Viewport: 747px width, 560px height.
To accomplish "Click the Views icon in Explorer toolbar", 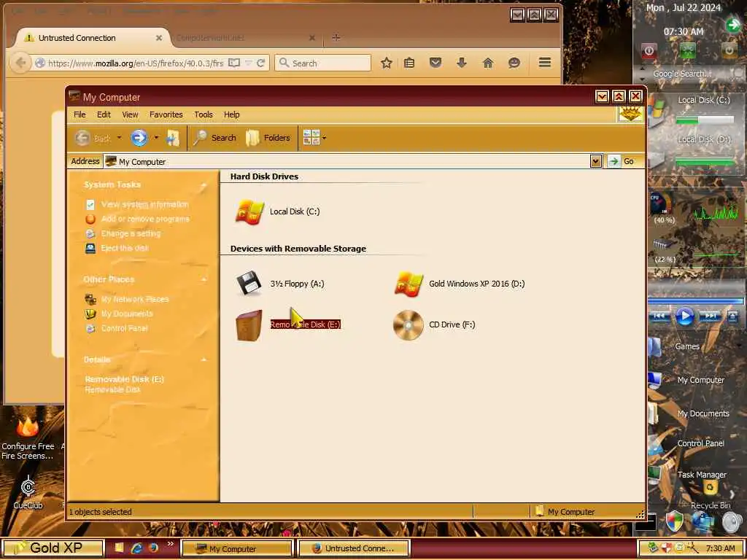I will [x=311, y=138].
